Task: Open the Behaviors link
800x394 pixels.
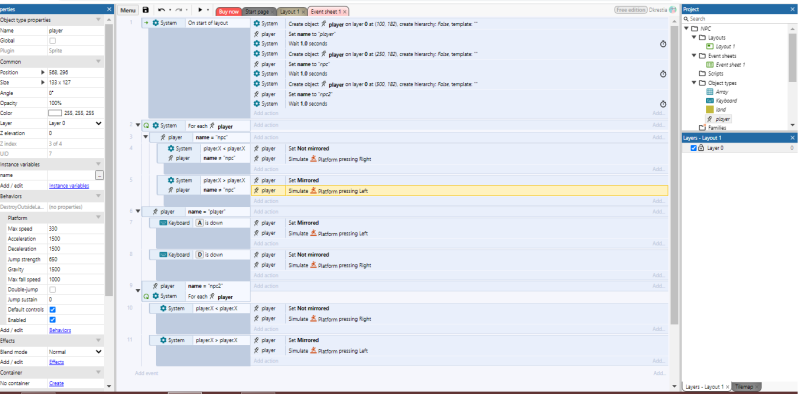Action: pos(60,330)
